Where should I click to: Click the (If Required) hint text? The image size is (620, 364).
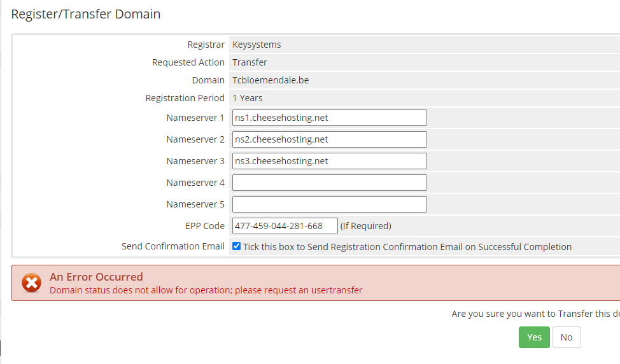(x=365, y=226)
